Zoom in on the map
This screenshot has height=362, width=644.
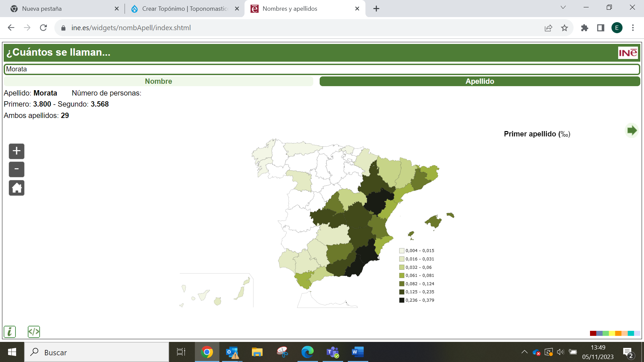point(16,151)
